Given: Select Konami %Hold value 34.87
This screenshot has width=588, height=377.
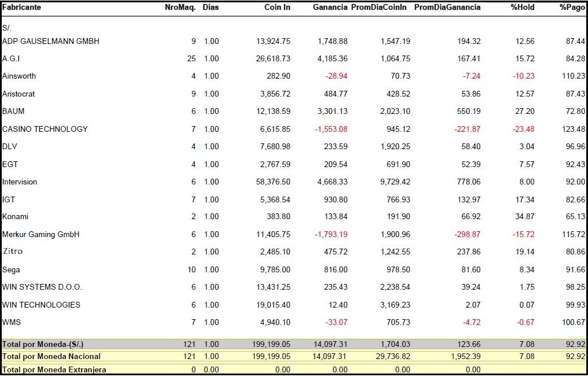Looking at the screenshot, I should point(525,216).
